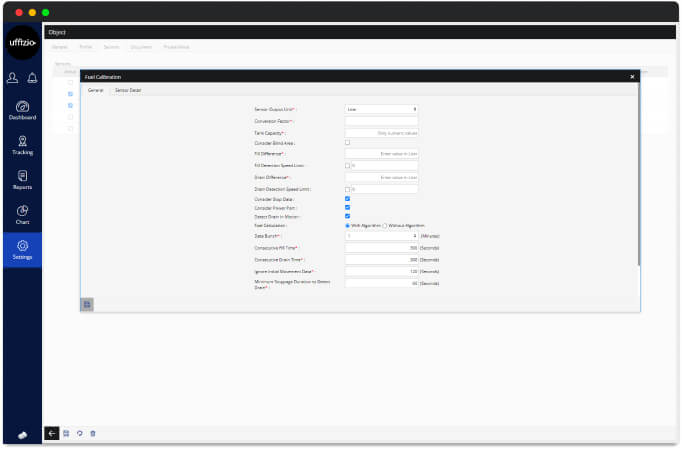
Task: Enable the Fill Detection Speed Limit checkbox
Action: click(348, 166)
